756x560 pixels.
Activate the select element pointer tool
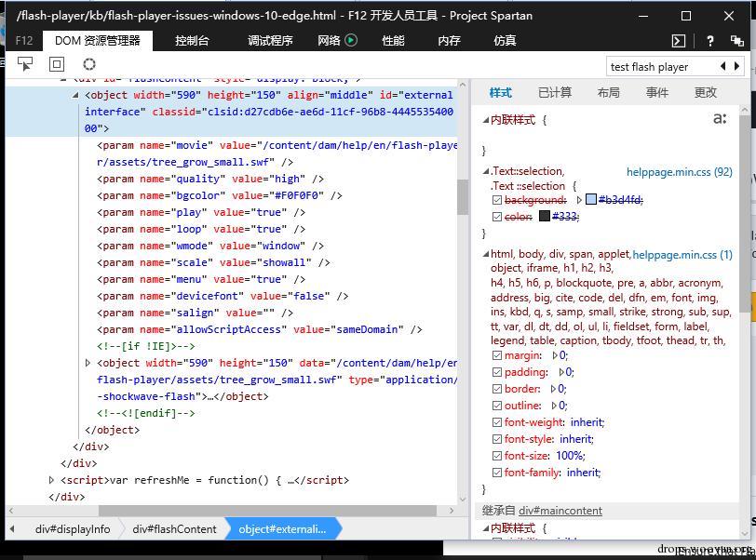tap(25, 64)
